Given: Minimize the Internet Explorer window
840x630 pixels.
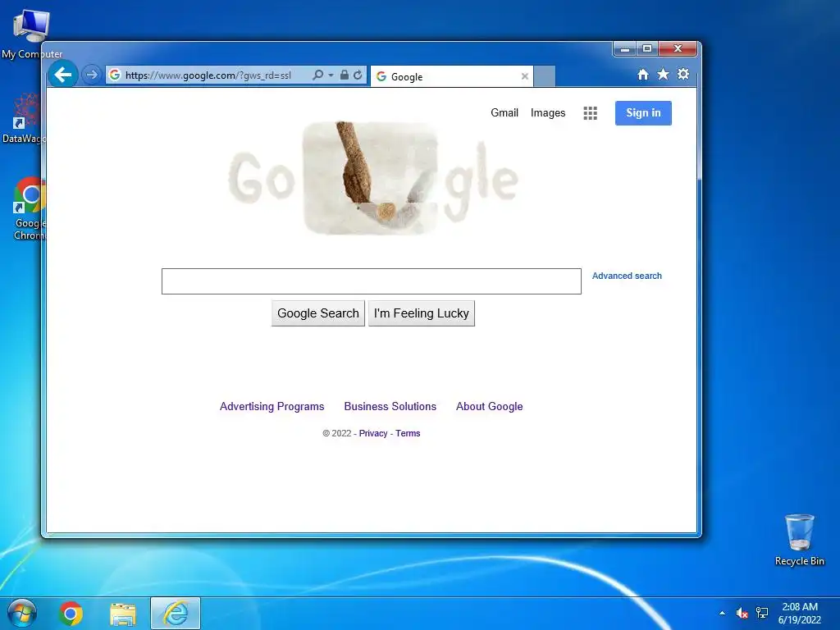Looking at the screenshot, I should coord(624,48).
